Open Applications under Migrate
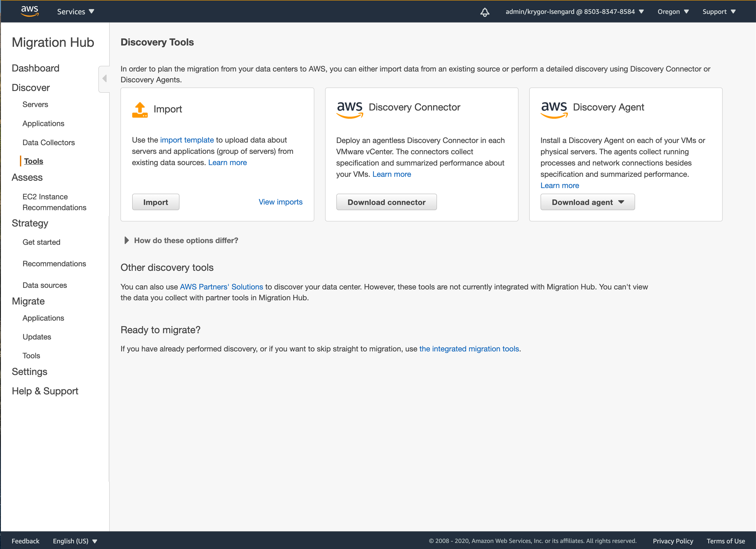756x549 pixels. pos(43,318)
